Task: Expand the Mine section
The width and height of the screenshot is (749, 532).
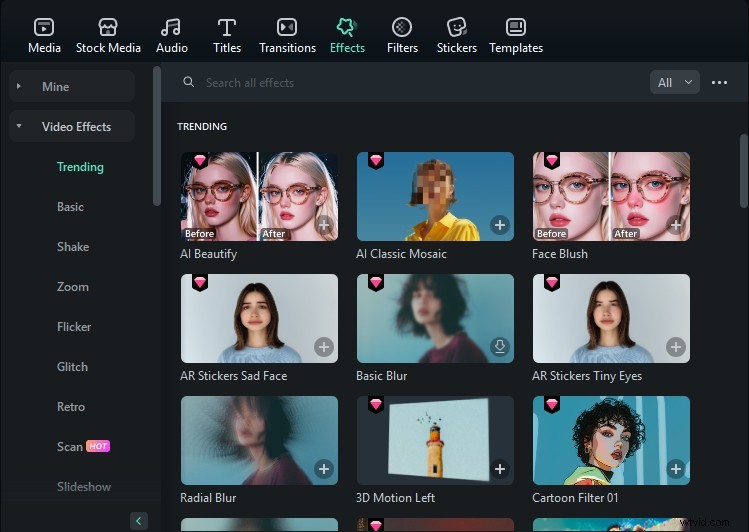Action: [x=19, y=87]
